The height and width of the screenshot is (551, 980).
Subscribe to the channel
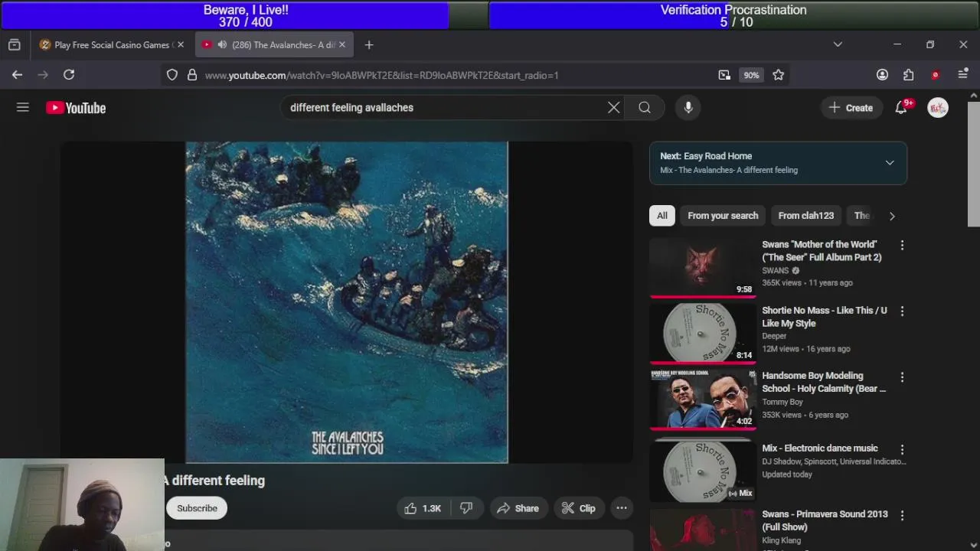197,508
